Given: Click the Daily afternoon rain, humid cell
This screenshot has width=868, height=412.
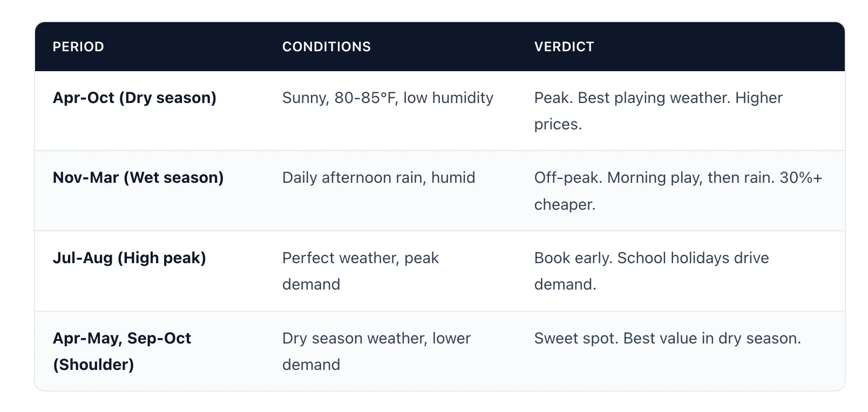Looking at the screenshot, I should [x=378, y=177].
